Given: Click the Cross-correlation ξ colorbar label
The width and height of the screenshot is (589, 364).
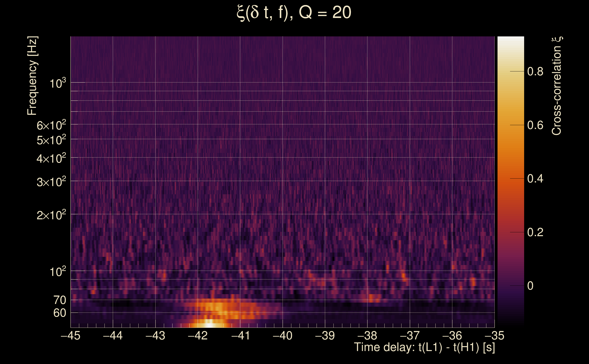Looking at the screenshot, I should point(557,86).
